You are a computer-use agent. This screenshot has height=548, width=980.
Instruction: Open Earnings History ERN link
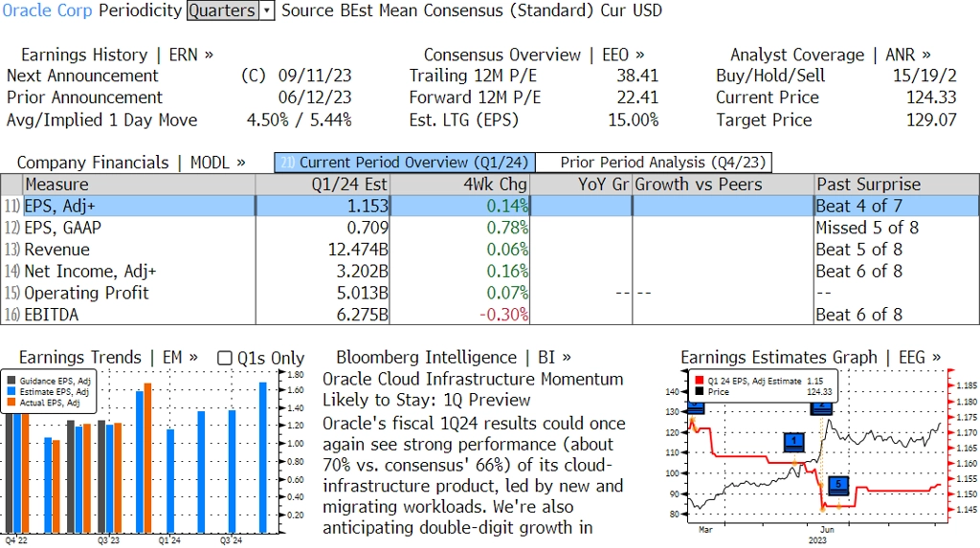coord(117,55)
